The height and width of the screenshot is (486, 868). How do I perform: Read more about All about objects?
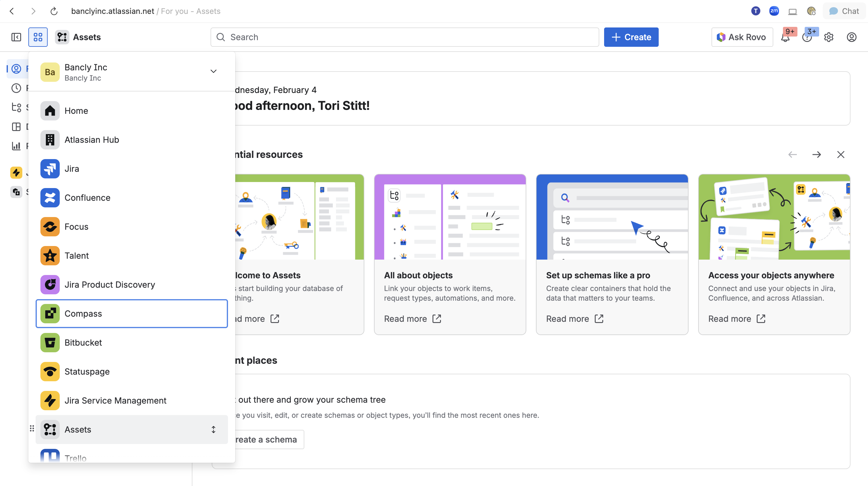(412, 319)
